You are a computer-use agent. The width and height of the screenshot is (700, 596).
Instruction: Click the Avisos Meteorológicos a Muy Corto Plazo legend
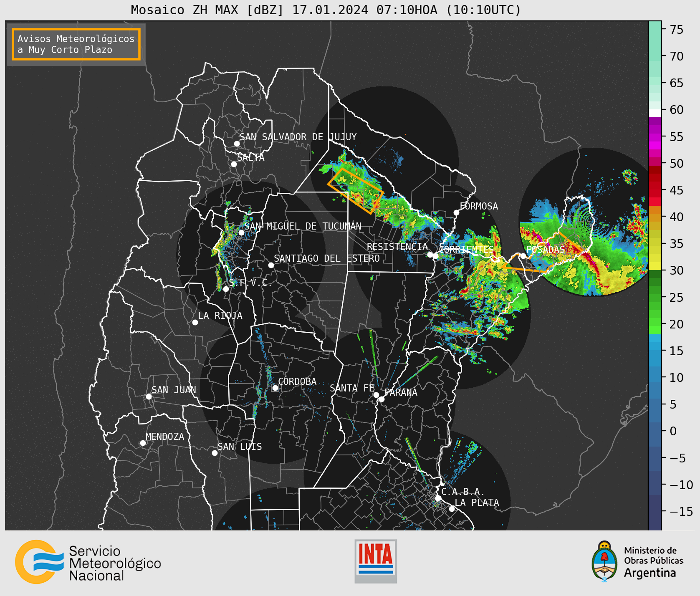pyautogui.click(x=76, y=44)
